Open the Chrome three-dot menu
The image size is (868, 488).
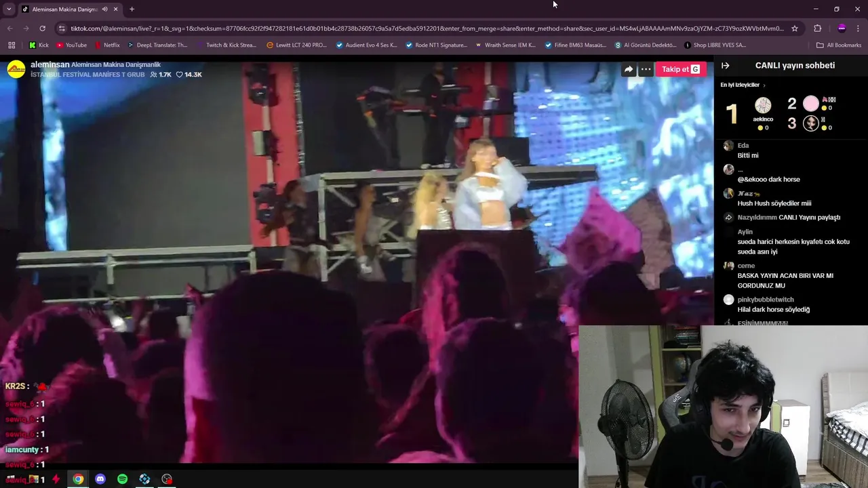pyautogui.click(x=859, y=28)
